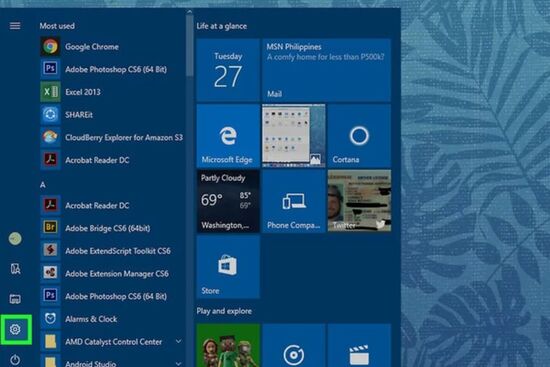Image resolution: width=550 pixels, height=367 pixels.
Task: Expand the Android Studio folder chevron
Action: [178, 363]
